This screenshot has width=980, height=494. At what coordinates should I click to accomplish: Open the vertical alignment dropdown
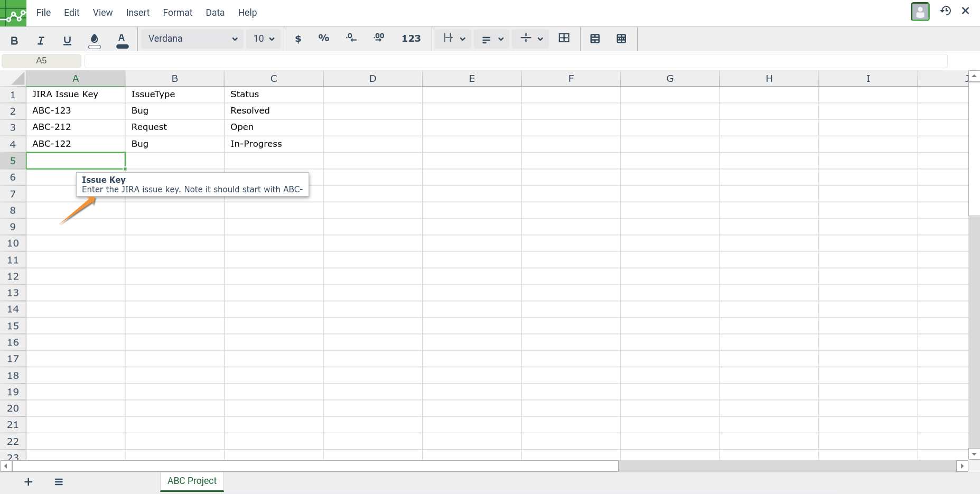pyautogui.click(x=531, y=39)
